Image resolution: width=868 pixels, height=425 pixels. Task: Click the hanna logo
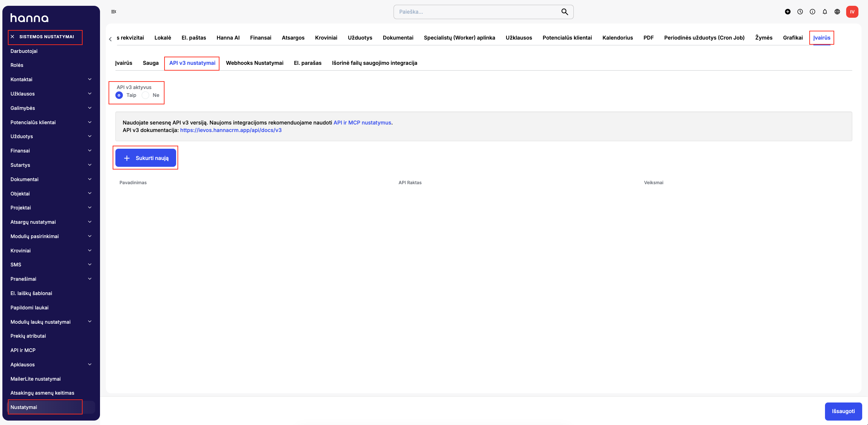(x=29, y=18)
